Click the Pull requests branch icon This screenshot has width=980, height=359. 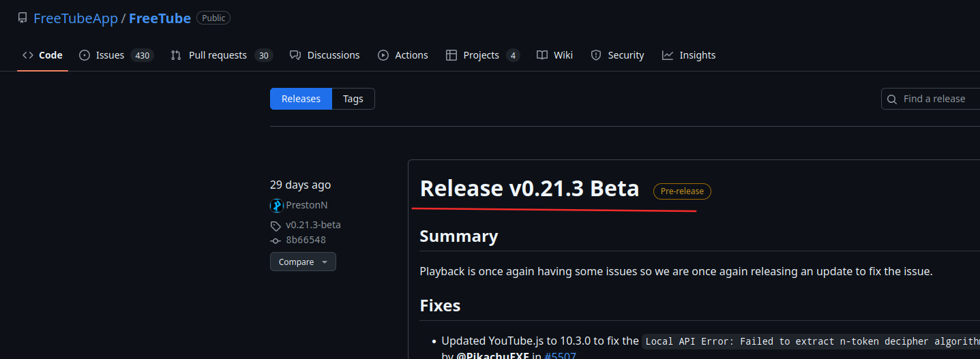[x=176, y=55]
